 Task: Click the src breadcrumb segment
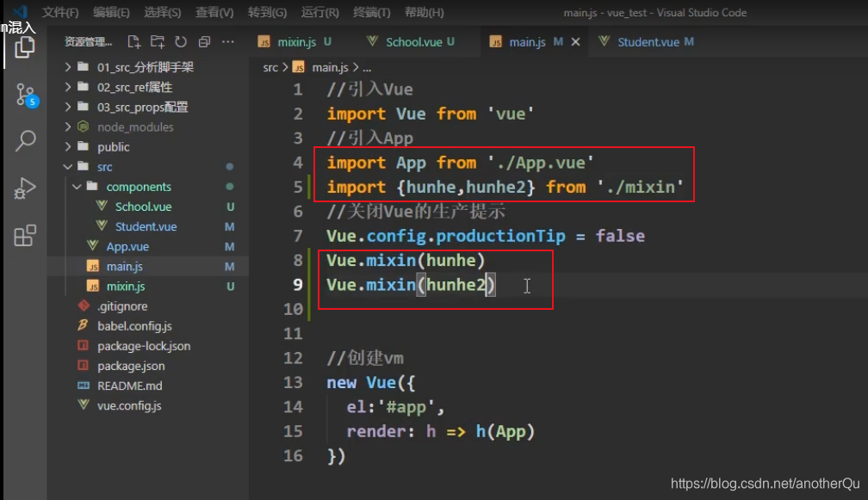coord(270,67)
